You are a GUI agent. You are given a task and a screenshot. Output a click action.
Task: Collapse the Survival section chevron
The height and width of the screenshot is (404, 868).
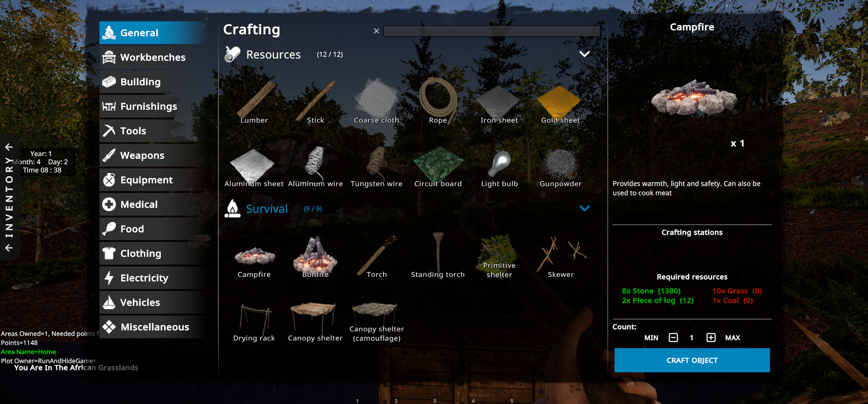click(585, 208)
